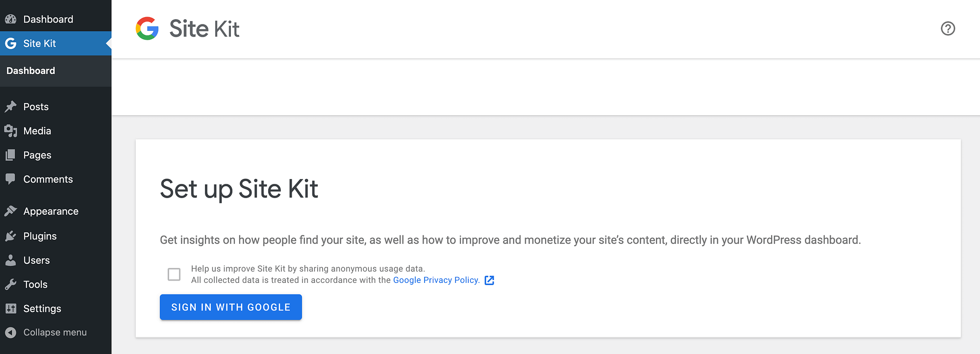
Task: Click external link icon after Privacy Policy
Action: (x=489, y=280)
